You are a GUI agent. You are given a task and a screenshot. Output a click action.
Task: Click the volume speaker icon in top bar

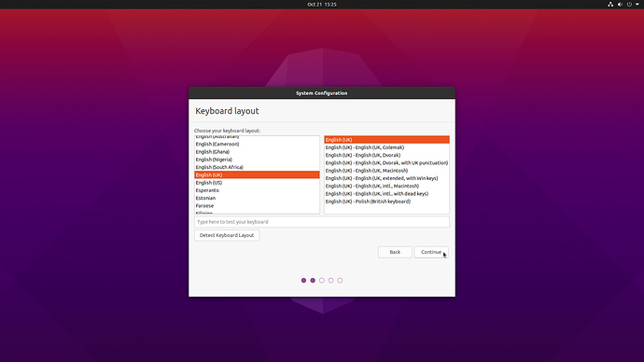click(620, 4)
